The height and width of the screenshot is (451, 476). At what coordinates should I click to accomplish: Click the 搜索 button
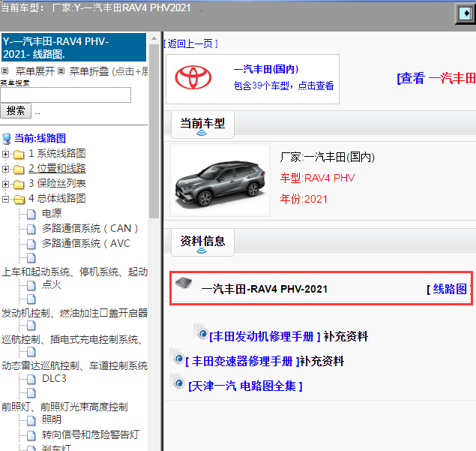pos(16,110)
